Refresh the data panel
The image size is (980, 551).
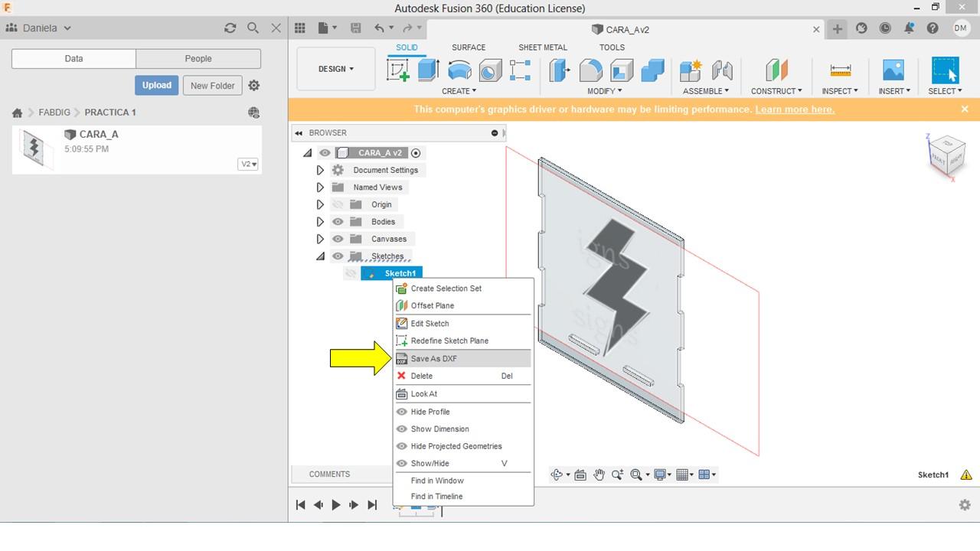(230, 28)
